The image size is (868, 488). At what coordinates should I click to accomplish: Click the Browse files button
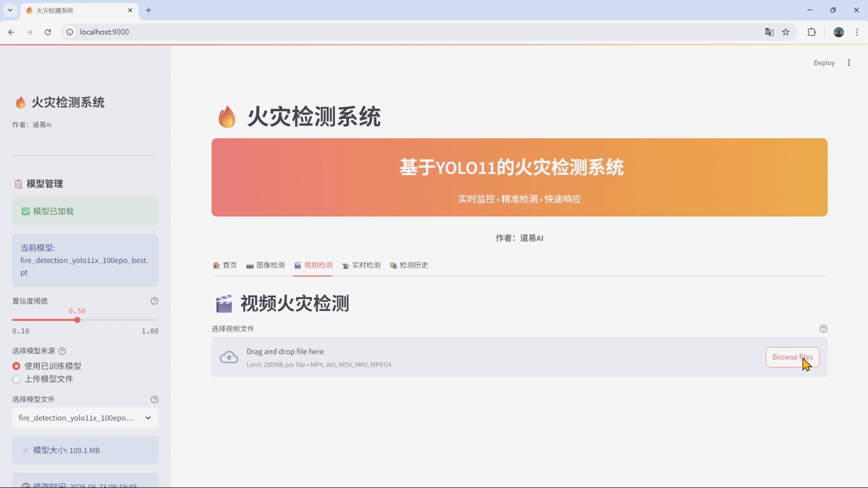coord(792,357)
